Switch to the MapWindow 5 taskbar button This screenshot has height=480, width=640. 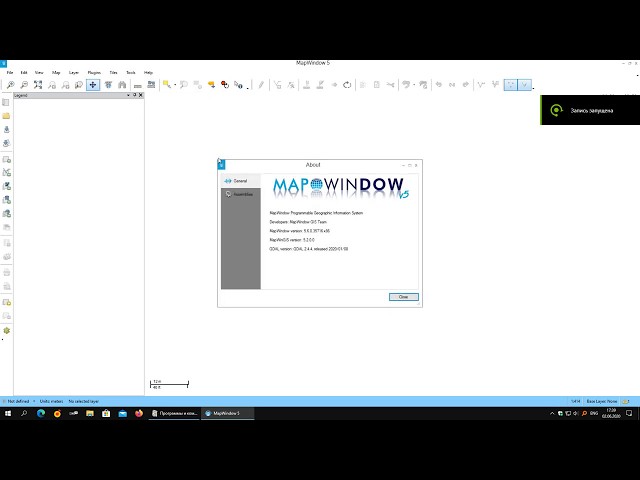click(x=227, y=413)
